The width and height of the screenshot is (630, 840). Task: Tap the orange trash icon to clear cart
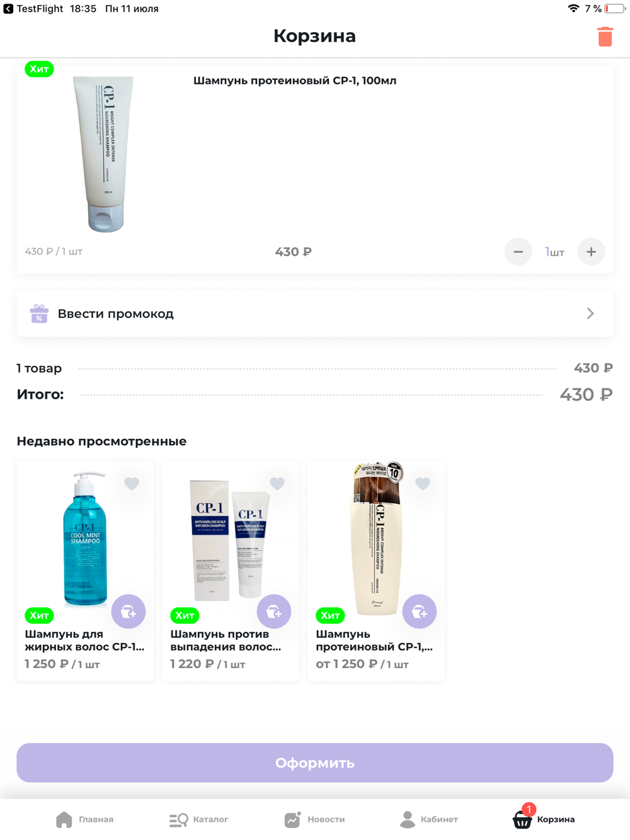tap(605, 37)
